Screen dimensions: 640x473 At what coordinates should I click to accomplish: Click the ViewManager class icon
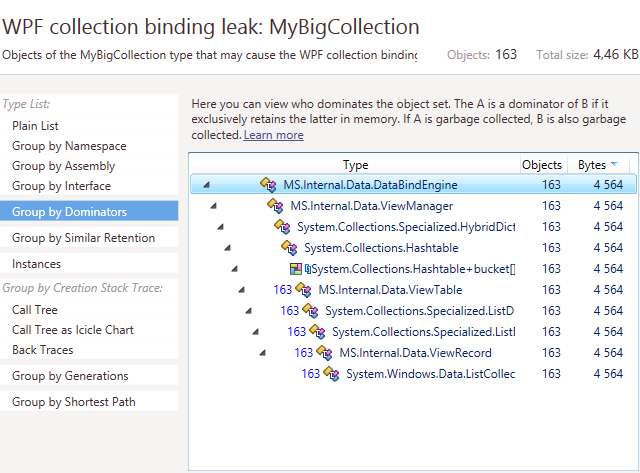click(276, 206)
